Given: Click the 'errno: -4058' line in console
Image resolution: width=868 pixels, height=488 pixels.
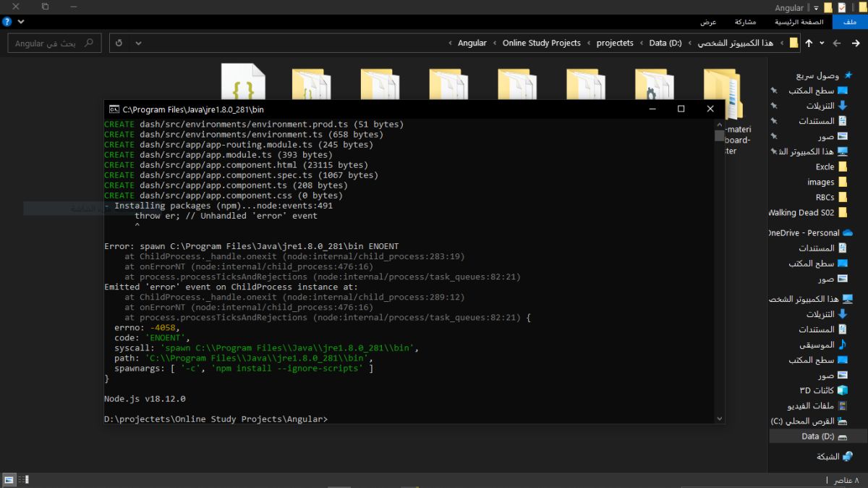Looking at the screenshot, I should coord(147,328).
